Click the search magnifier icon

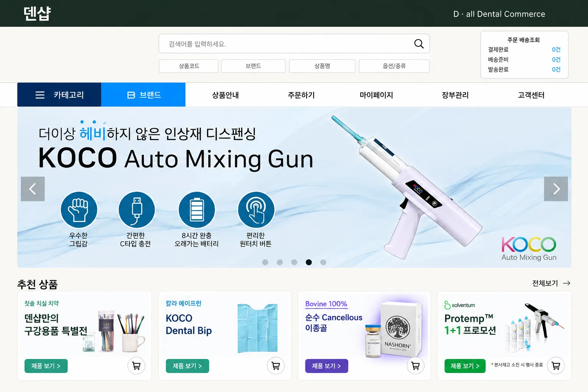coord(419,44)
